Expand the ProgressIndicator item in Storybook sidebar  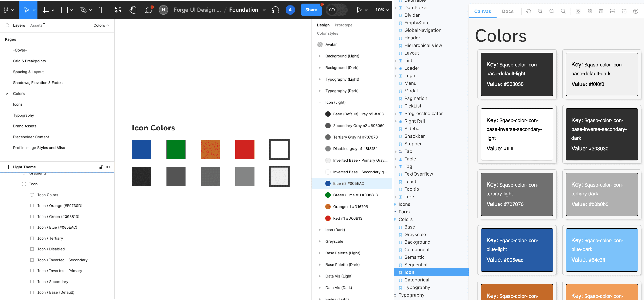[396, 114]
